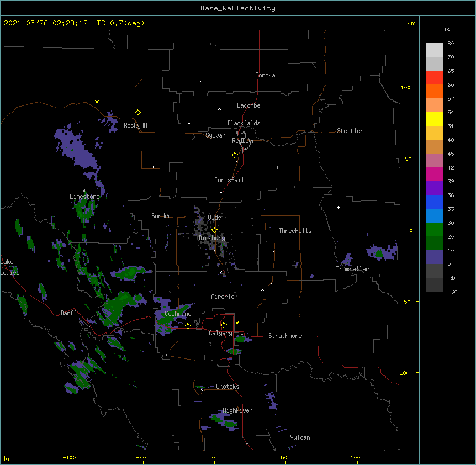
Task: Click the asterisk marker above Limestone label
Action: pos(84,191)
